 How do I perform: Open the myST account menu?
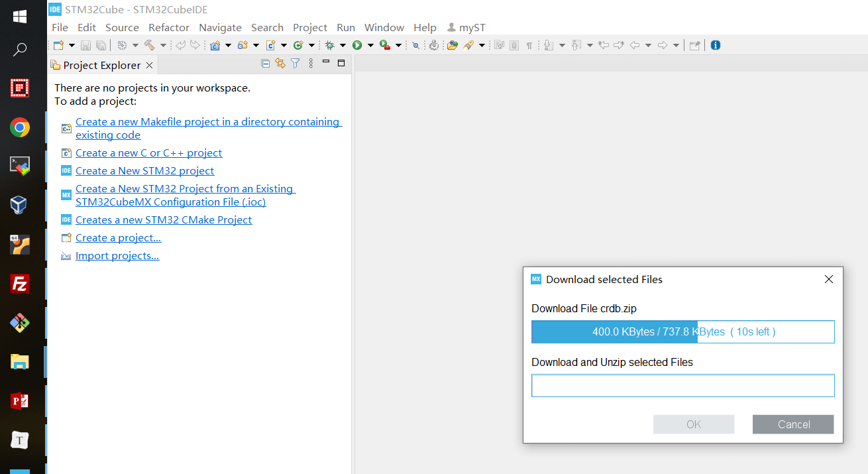(466, 27)
